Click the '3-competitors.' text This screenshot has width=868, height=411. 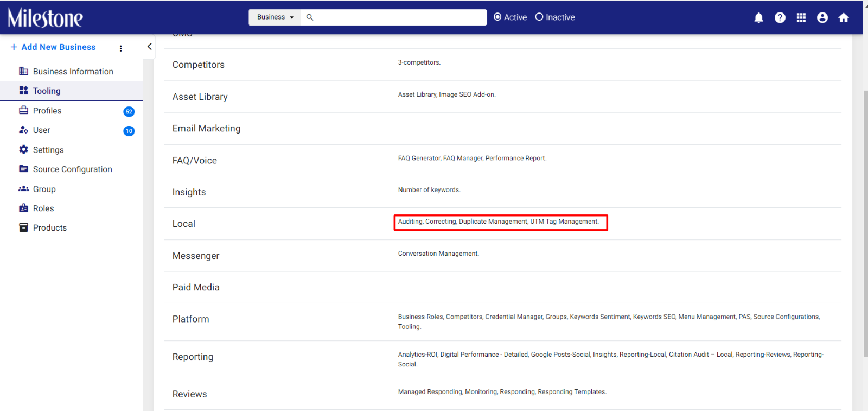tap(419, 62)
